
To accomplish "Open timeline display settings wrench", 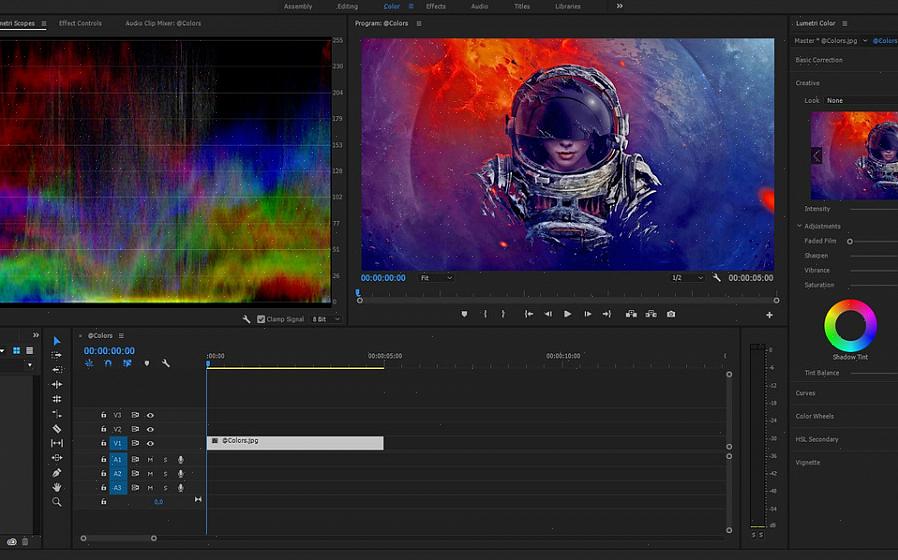I will (166, 363).
